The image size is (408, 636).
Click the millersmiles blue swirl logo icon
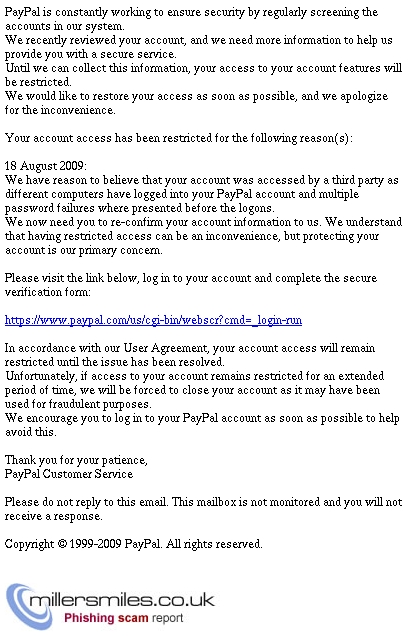coord(26,606)
